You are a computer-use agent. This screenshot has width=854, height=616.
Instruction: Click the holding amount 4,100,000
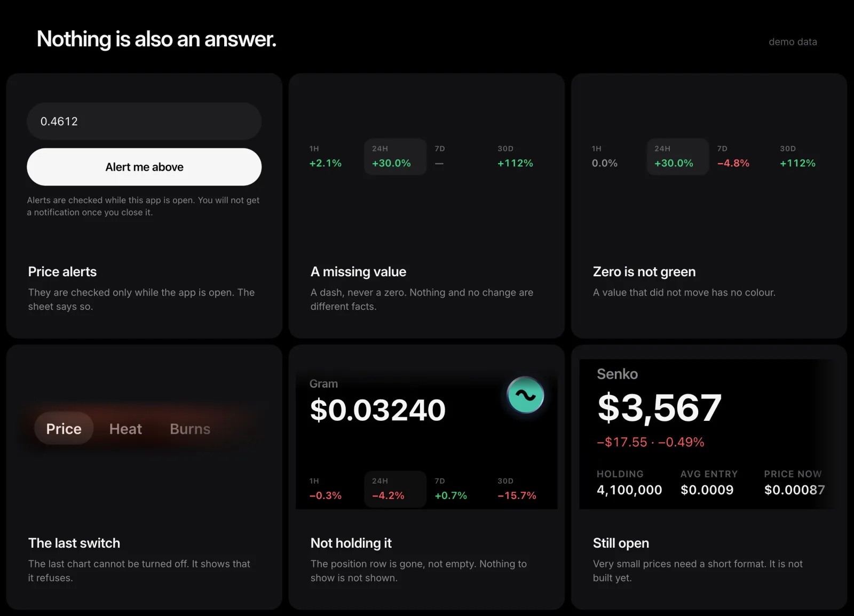pos(629,490)
